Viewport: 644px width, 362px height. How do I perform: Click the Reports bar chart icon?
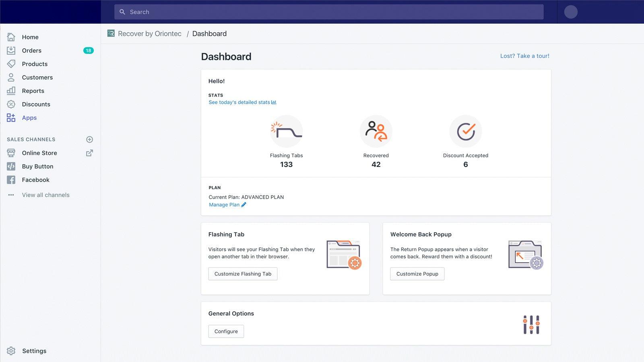click(11, 90)
